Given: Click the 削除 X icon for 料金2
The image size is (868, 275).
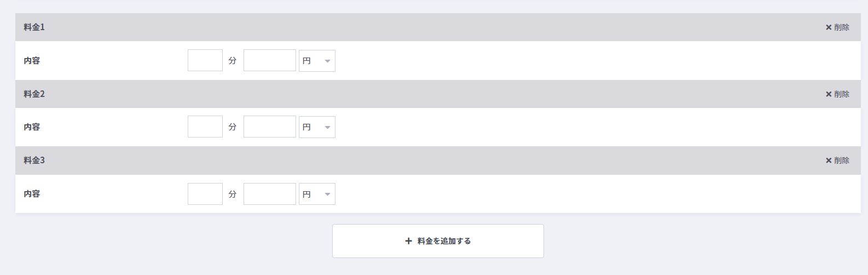Looking at the screenshot, I should [x=829, y=94].
